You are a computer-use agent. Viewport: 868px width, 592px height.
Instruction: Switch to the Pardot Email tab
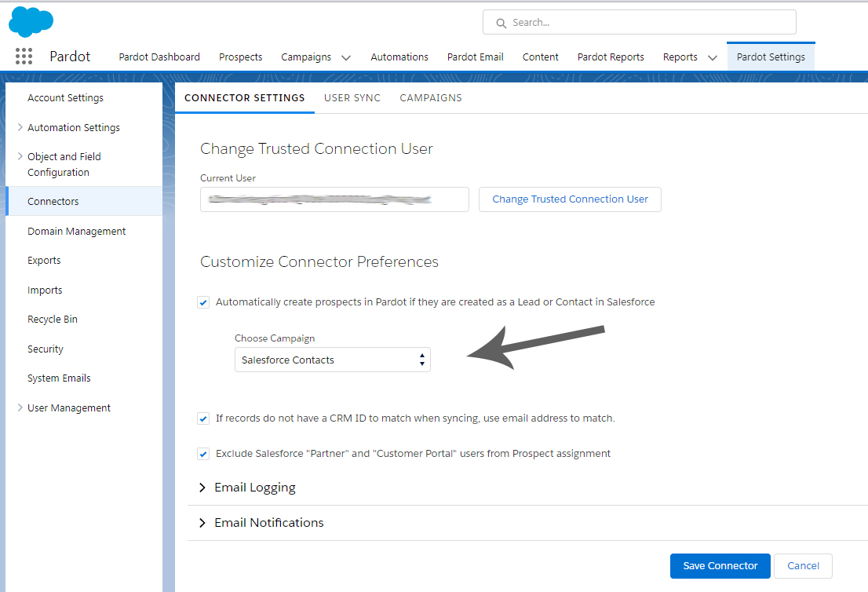pos(475,57)
